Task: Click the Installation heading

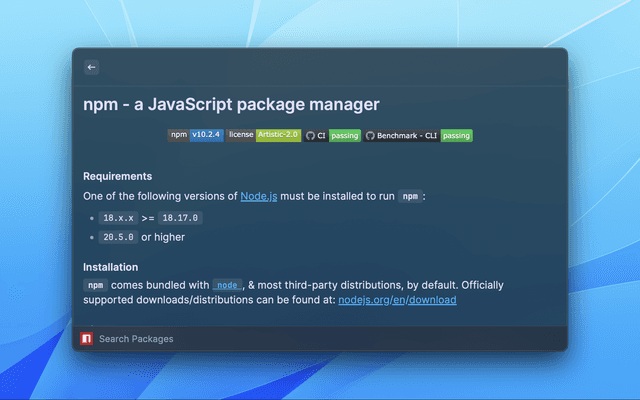Action: point(110,267)
